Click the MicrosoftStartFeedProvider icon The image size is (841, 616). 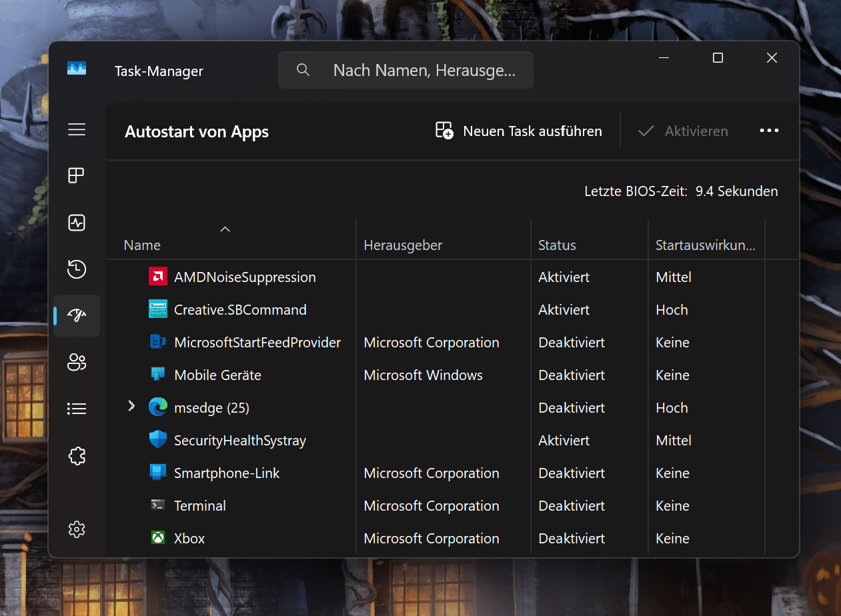click(158, 342)
